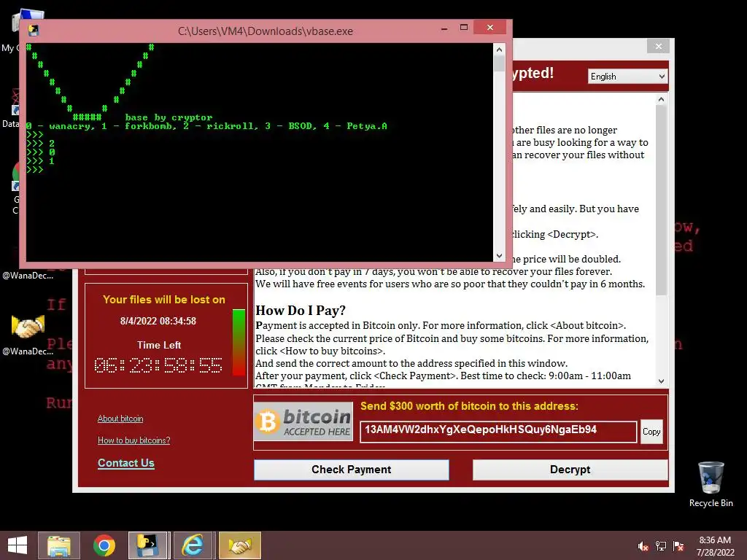Maximize the vbase.exe console window
747x560 pixels.
[463, 28]
